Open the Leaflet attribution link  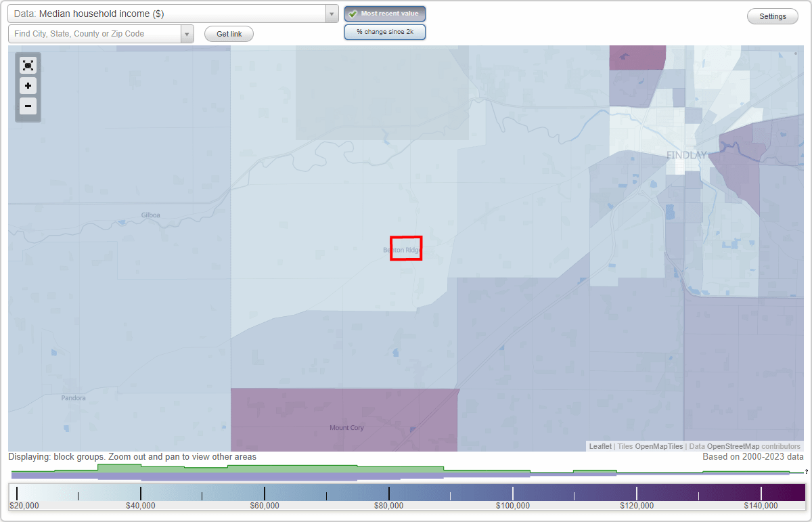click(600, 446)
